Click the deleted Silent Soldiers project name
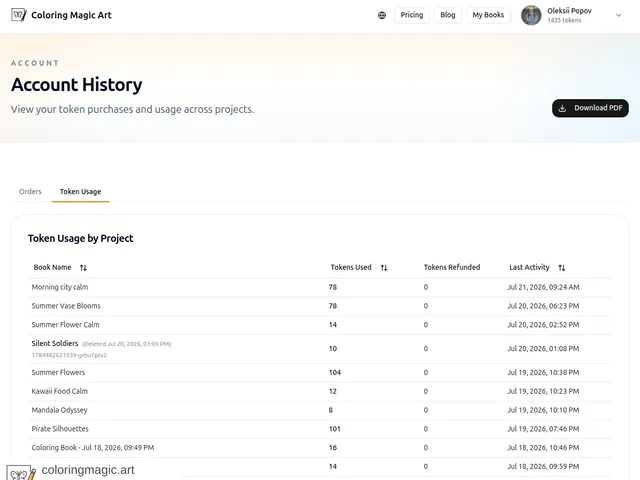 pos(55,344)
